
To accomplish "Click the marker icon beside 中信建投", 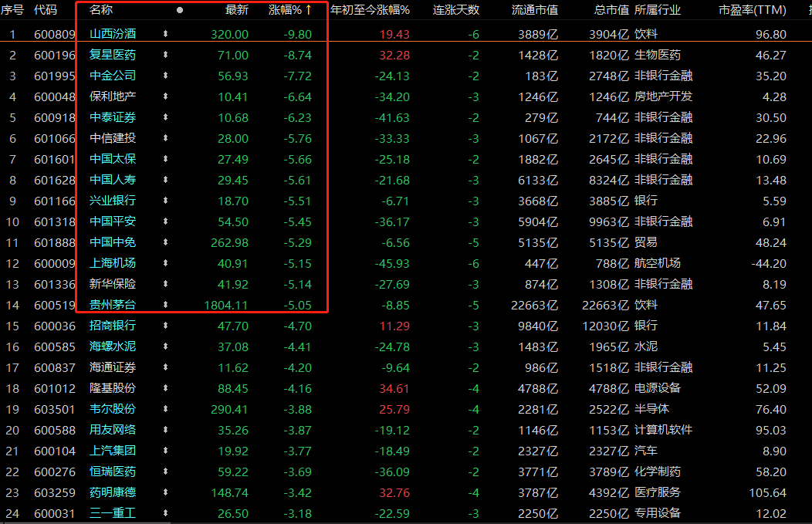I will pyautogui.click(x=166, y=137).
